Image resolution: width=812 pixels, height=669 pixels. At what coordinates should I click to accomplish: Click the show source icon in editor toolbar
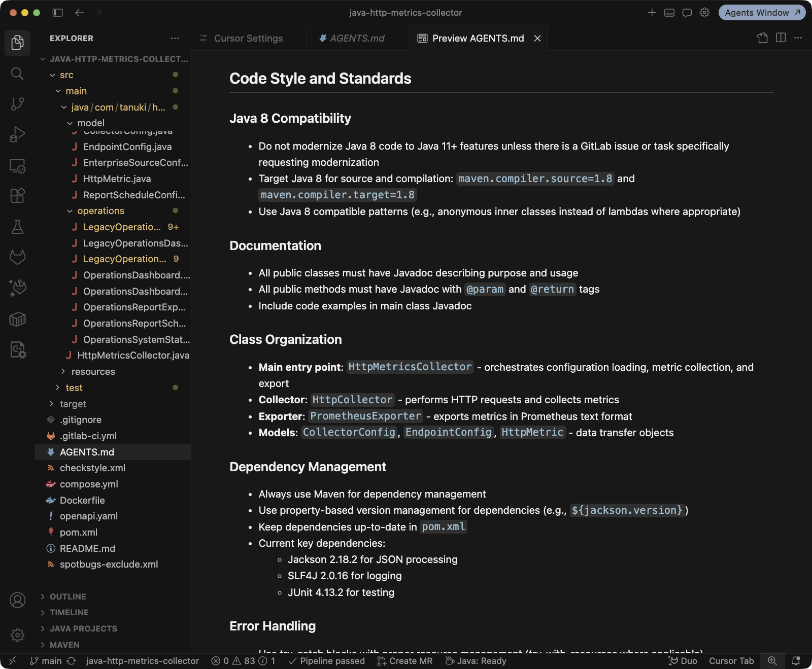762,38
